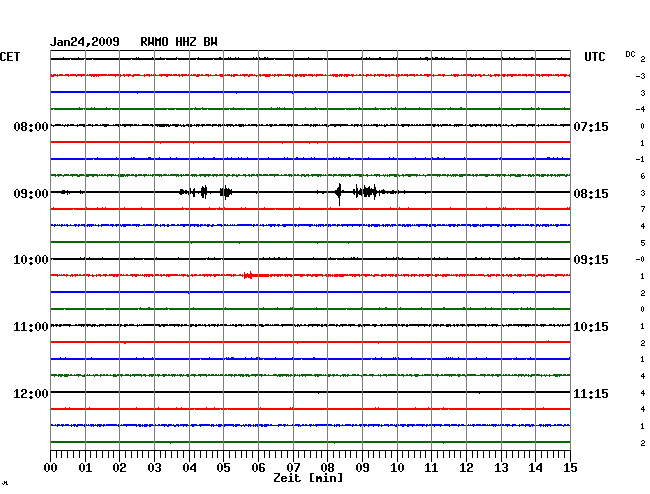
Task: Select minute 00 on the time axis
Action: coord(51,468)
